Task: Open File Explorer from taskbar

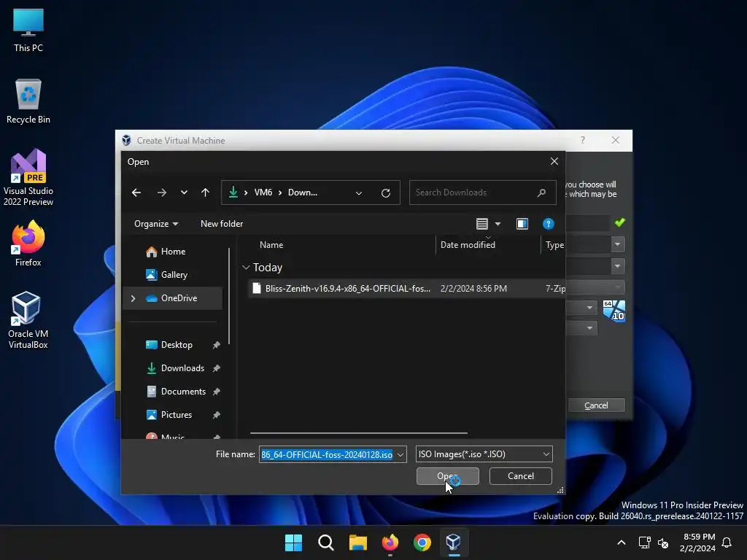Action: click(x=357, y=542)
